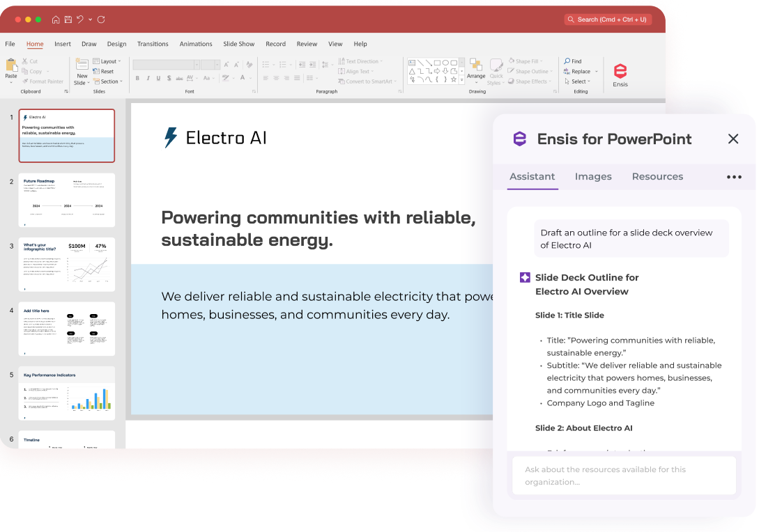The height and width of the screenshot is (532, 759).
Task: Expand the Layout dropdown
Action: coord(107,61)
